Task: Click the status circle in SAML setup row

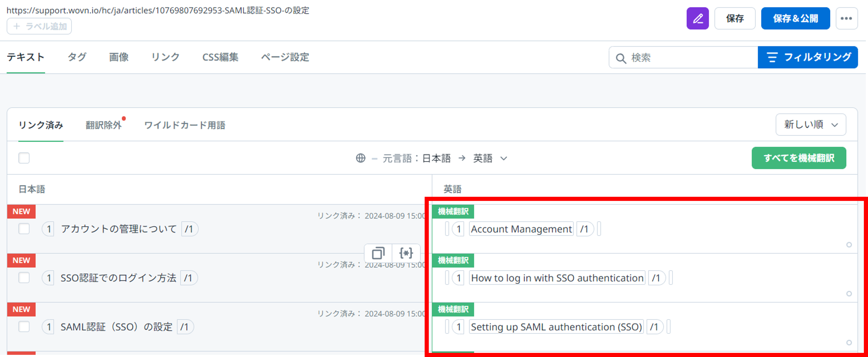Action: [x=849, y=342]
